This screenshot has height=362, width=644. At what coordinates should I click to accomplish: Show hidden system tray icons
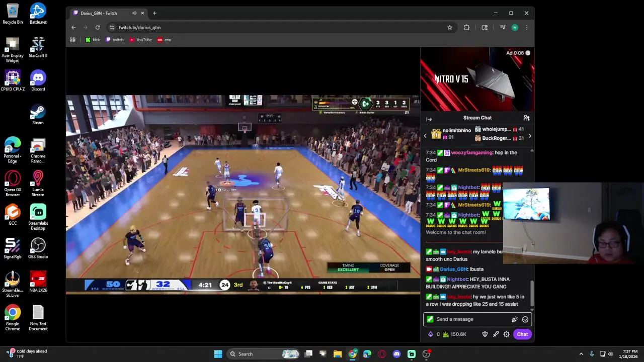tap(581, 354)
